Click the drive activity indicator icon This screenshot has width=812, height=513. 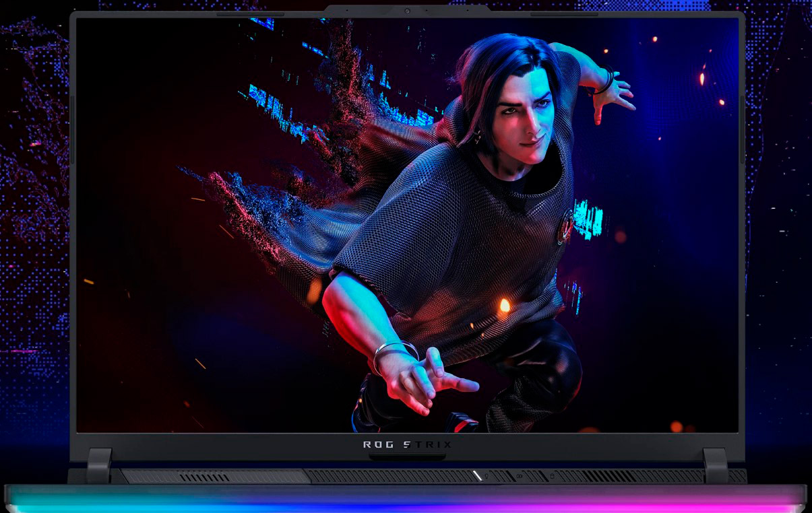coord(552,476)
